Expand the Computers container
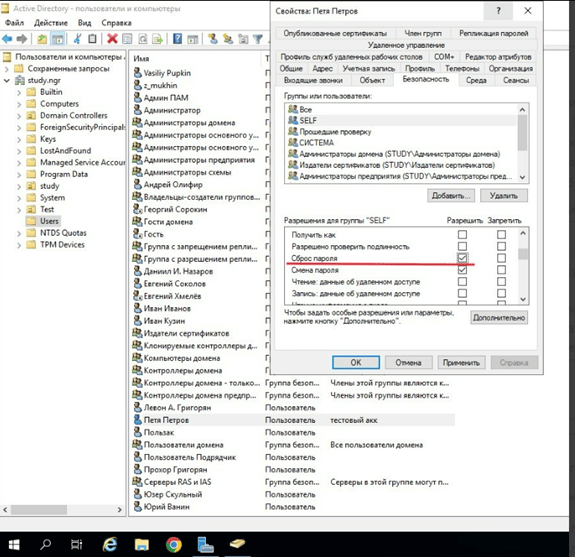Viewport: 575px width, 557px height. (19, 104)
